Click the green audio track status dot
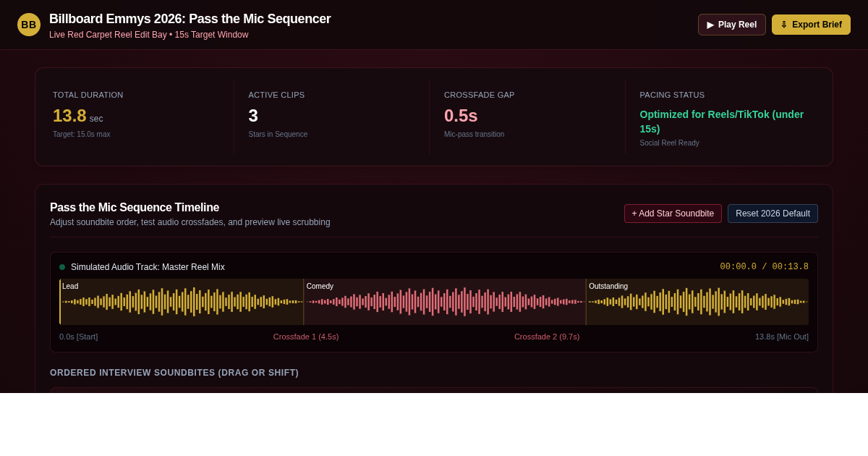This screenshot has height=456, width=868. 62,267
